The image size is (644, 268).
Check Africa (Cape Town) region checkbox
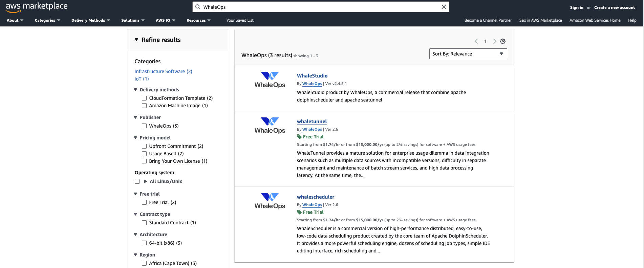pyautogui.click(x=144, y=263)
